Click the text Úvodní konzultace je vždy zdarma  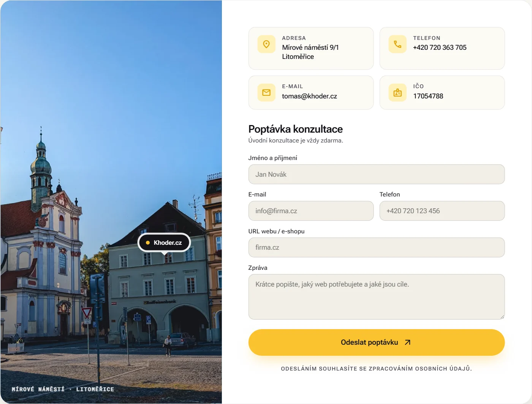point(296,141)
